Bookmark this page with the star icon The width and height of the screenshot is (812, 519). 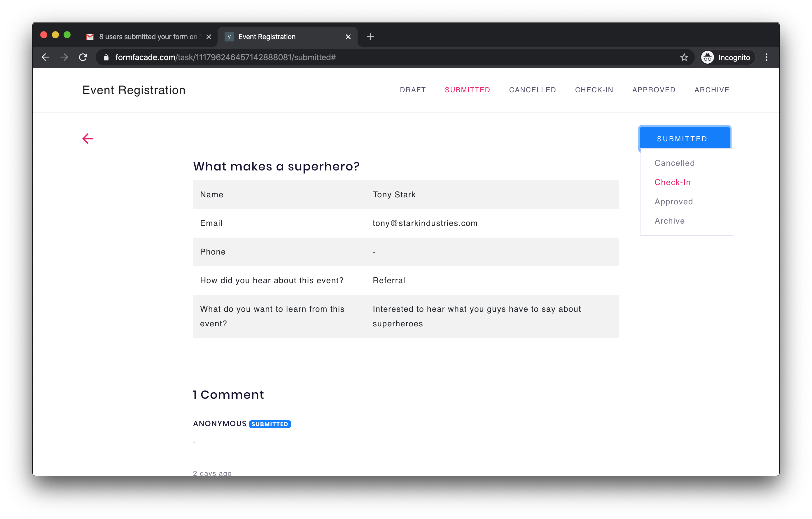click(x=684, y=57)
